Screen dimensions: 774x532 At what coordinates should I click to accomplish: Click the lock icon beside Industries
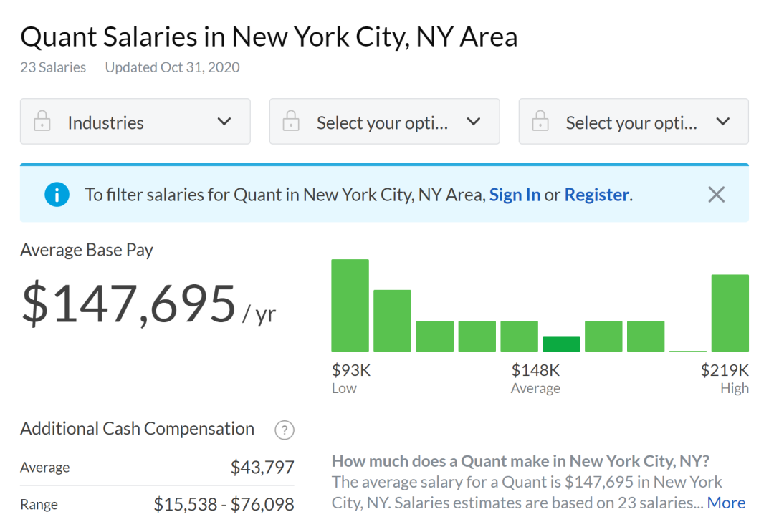[42, 122]
